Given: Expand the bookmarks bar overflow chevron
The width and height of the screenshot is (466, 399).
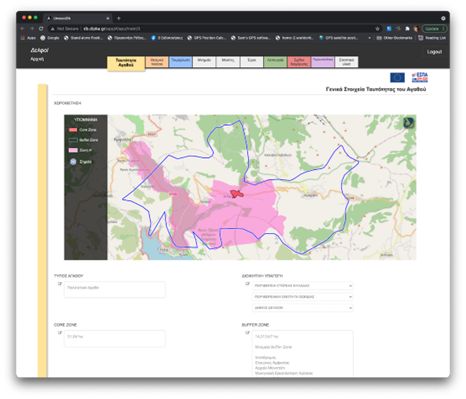Looking at the screenshot, I should tap(369, 38).
